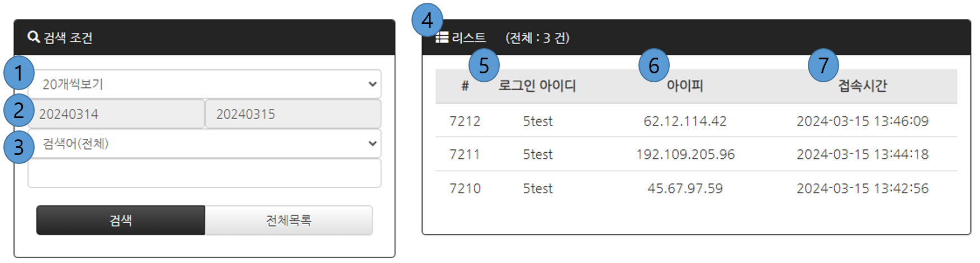Click the 아이피 column header

[685, 86]
